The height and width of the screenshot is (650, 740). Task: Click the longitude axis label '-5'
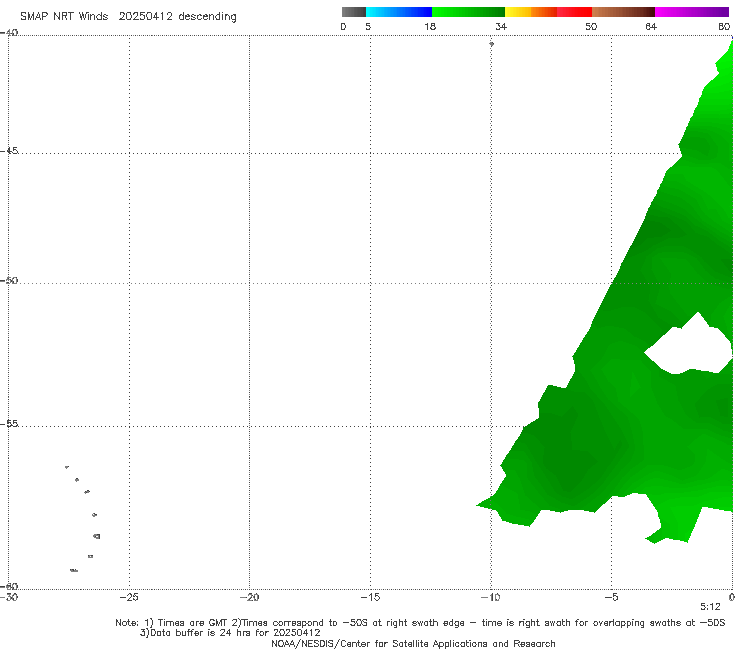pyautogui.click(x=611, y=597)
